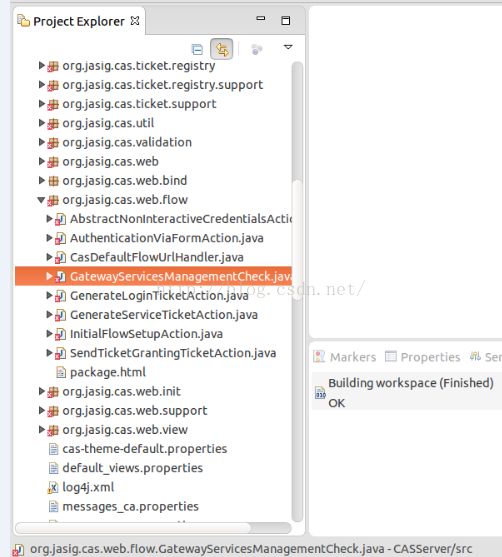Expand GatewayServicesManagementCheck.java node
Image resolution: width=502 pixels, height=557 pixels.
[49, 276]
